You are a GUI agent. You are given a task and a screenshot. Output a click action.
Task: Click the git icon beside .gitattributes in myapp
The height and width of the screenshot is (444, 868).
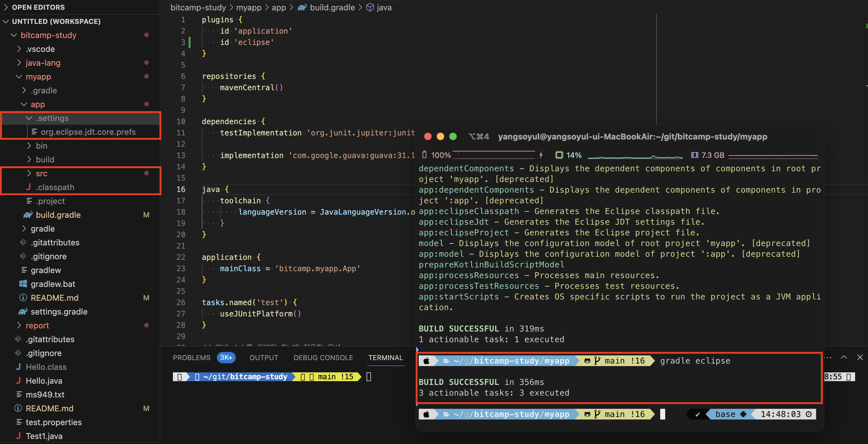(23, 242)
